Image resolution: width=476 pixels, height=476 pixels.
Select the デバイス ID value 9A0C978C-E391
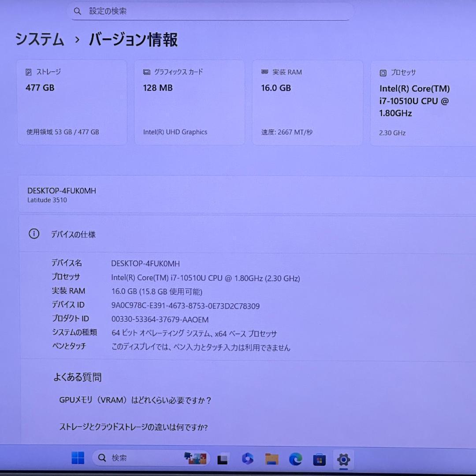186,306
